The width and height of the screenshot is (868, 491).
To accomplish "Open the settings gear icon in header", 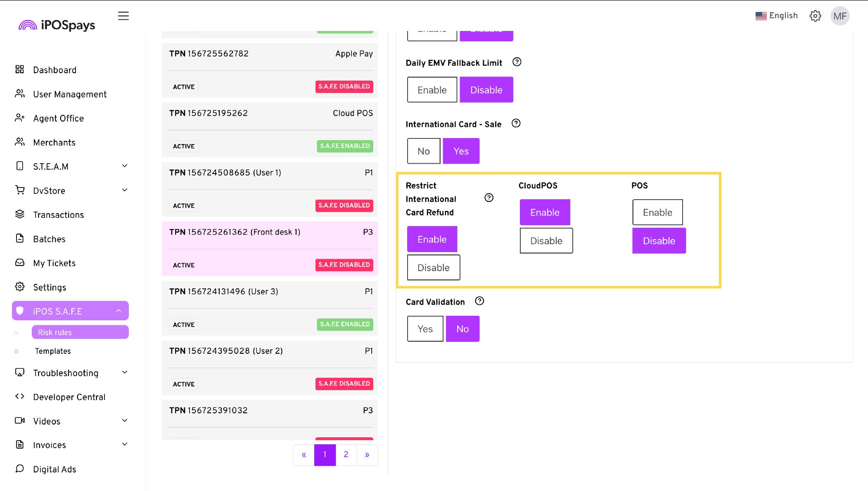I will 815,16.
